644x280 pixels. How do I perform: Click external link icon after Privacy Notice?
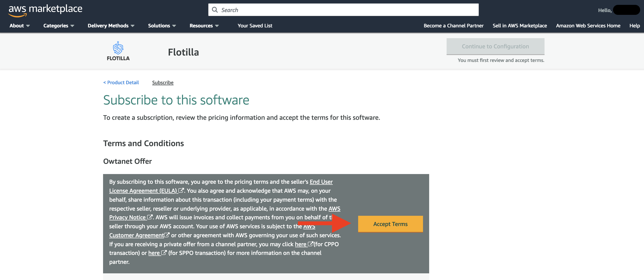pos(150,217)
